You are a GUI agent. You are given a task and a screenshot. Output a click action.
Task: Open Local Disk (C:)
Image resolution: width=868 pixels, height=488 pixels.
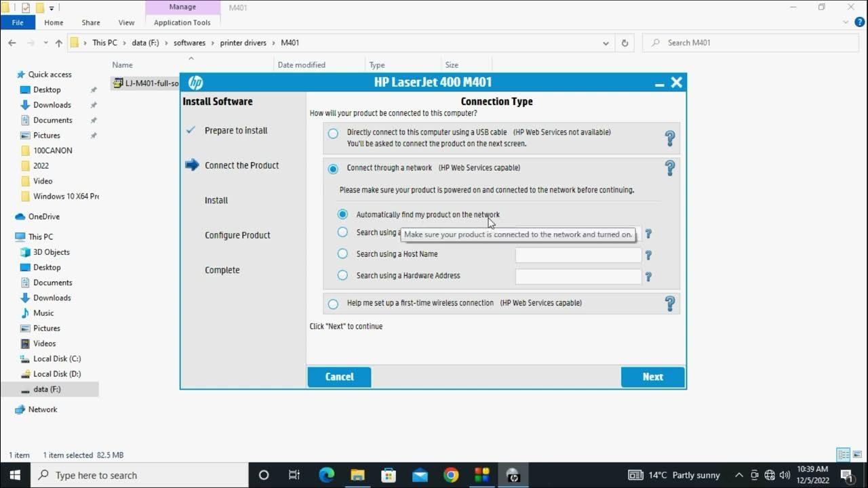[57, 359]
